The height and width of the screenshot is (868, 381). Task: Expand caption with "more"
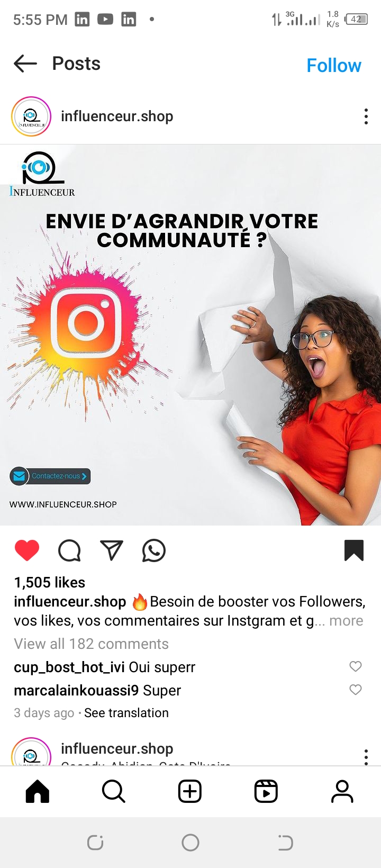[x=346, y=620]
